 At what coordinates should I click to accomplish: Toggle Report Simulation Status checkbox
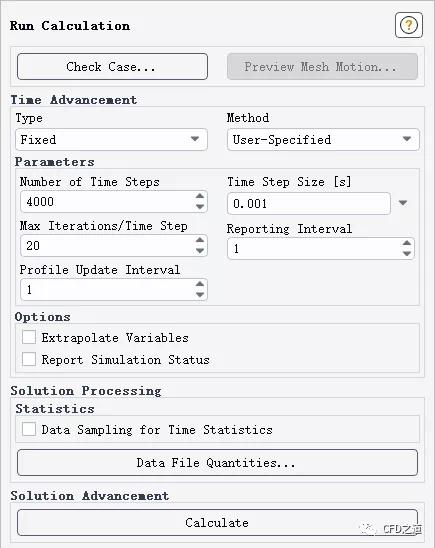(x=29, y=359)
